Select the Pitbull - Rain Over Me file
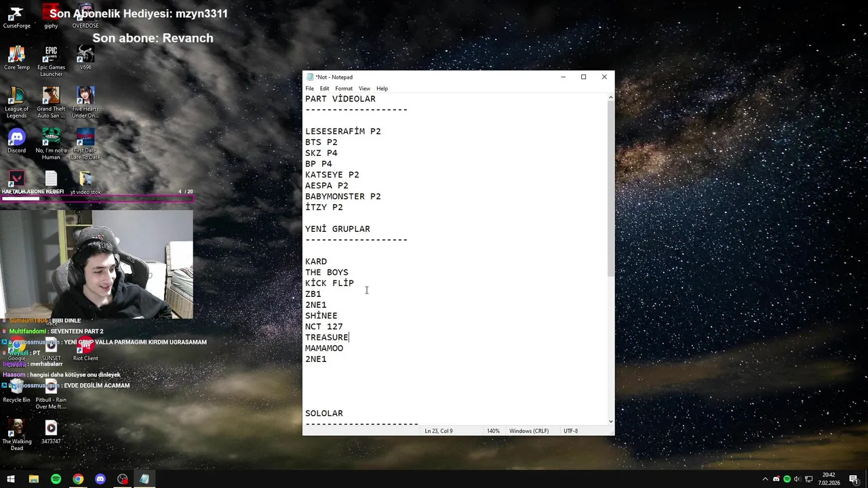 (x=51, y=393)
